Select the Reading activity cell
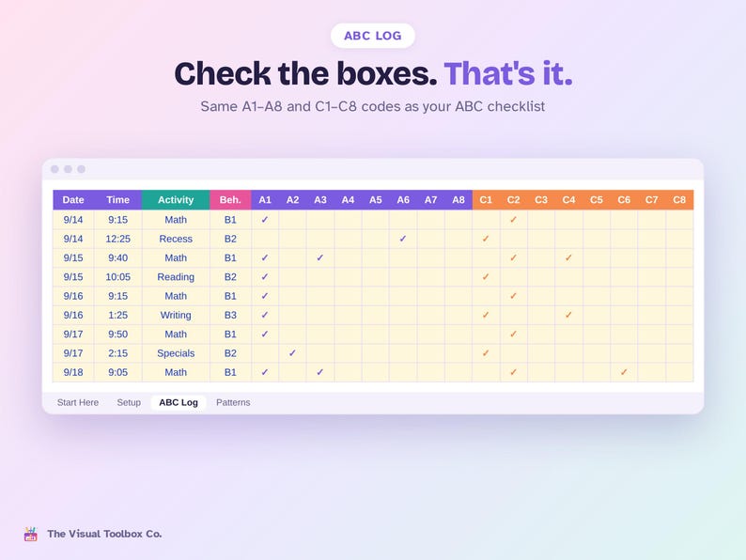The image size is (746, 560). click(x=176, y=277)
